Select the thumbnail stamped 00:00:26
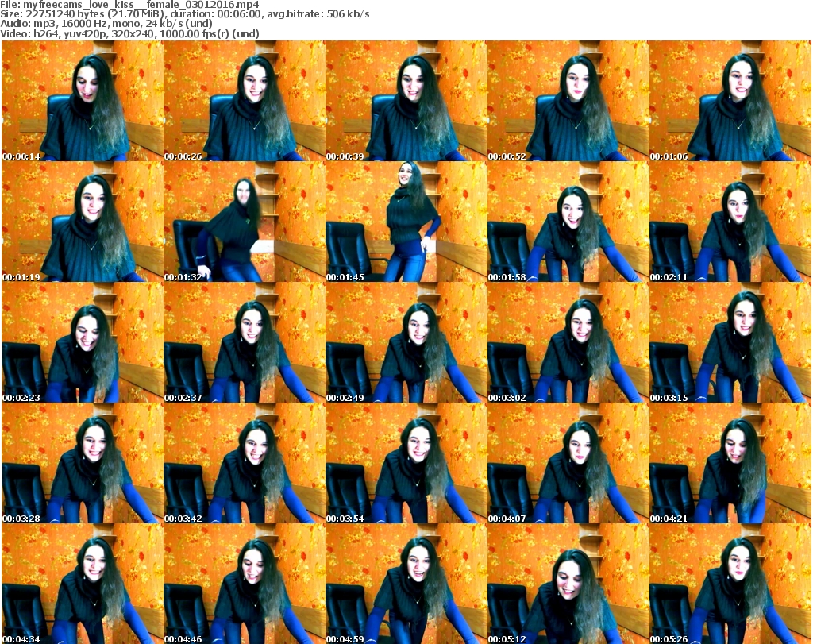The height and width of the screenshot is (644, 813). coord(245,101)
